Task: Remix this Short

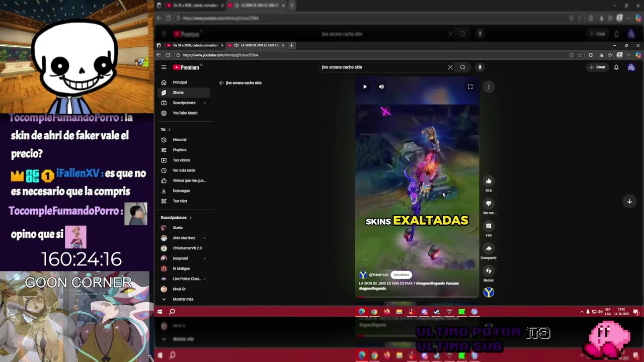Action: 489,271
